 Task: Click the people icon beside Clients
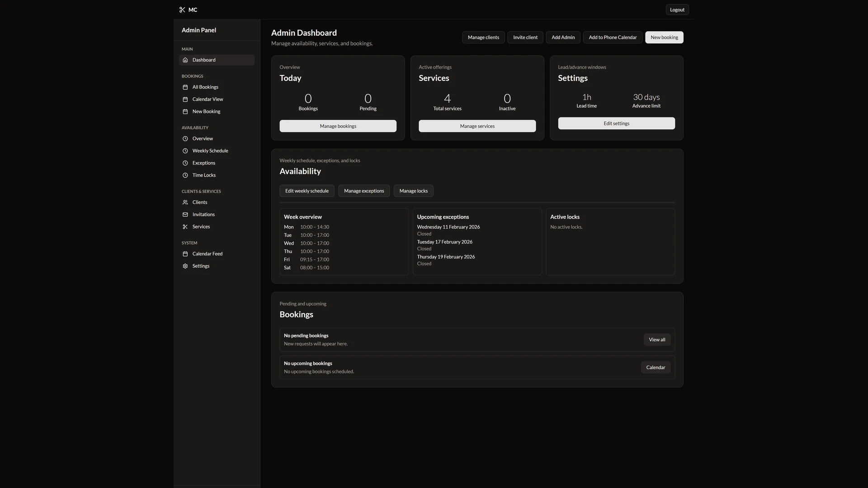click(x=185, y=202)
